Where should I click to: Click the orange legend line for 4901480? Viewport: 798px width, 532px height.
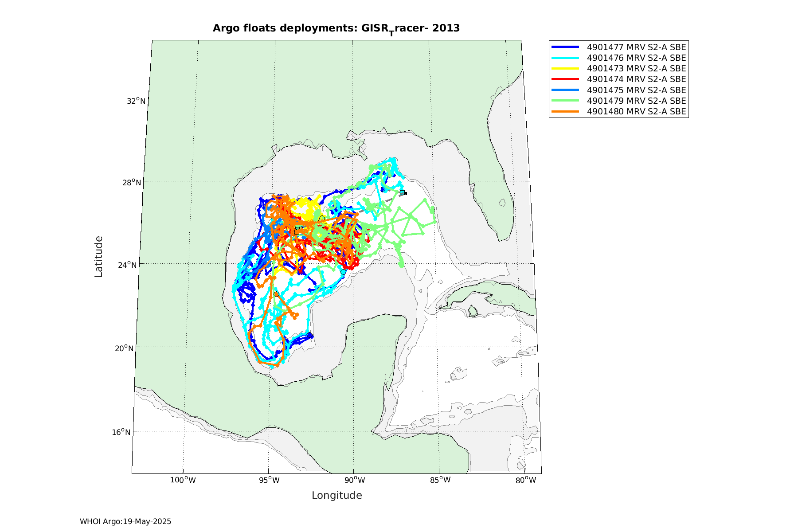point(565,112)
